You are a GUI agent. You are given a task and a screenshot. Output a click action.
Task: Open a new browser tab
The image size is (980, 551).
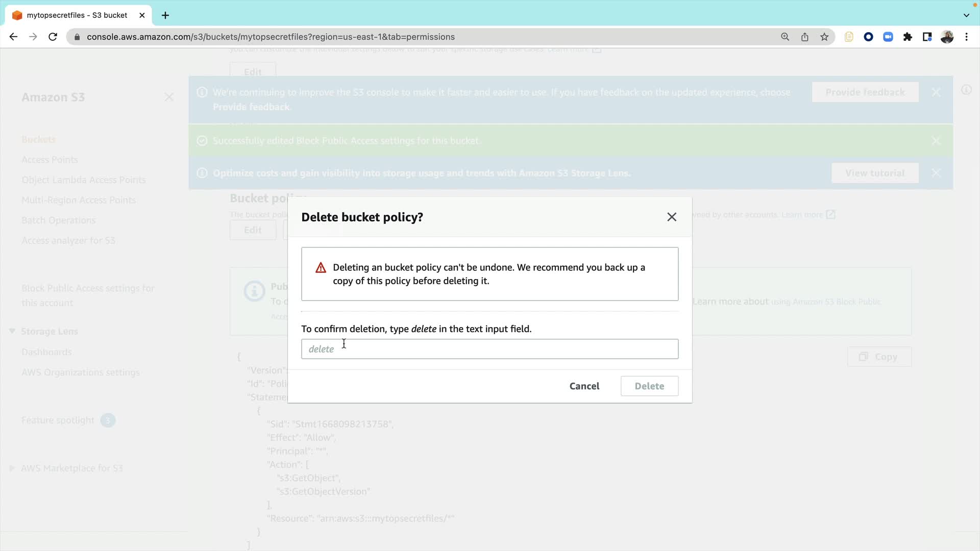point(165,15)
